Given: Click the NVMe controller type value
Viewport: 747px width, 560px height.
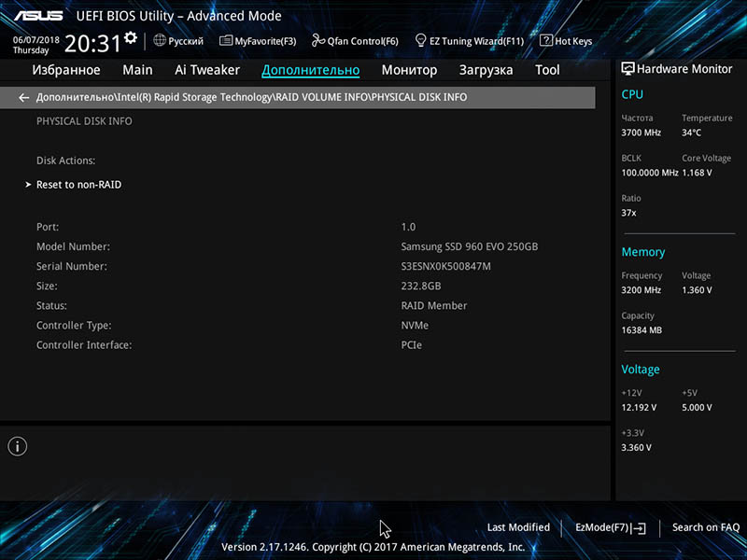Looking at the screenshot, I should point(415,325).
